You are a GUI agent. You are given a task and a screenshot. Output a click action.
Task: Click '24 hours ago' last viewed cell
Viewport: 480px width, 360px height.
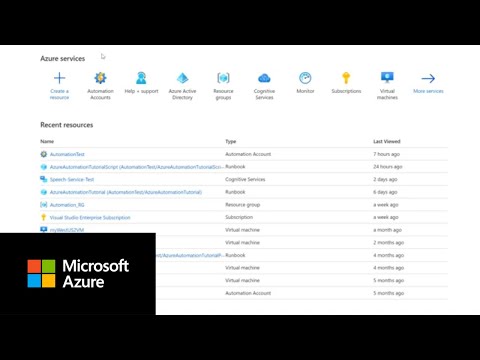(388, 166)
